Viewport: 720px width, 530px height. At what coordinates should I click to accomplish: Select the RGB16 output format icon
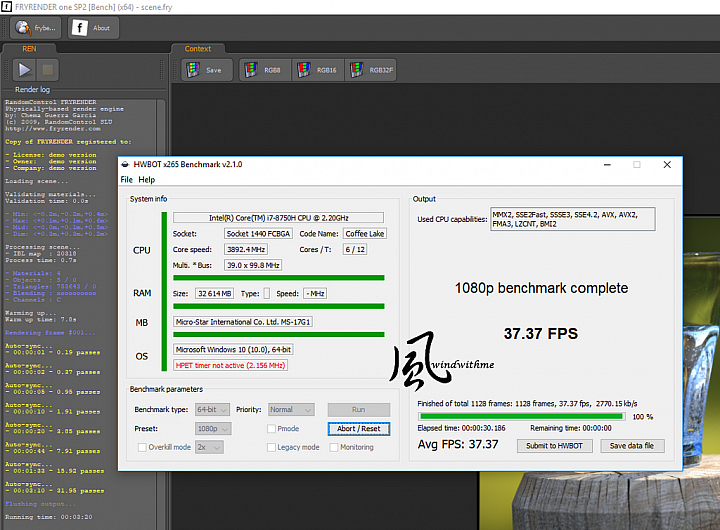[x=318, y=70]
